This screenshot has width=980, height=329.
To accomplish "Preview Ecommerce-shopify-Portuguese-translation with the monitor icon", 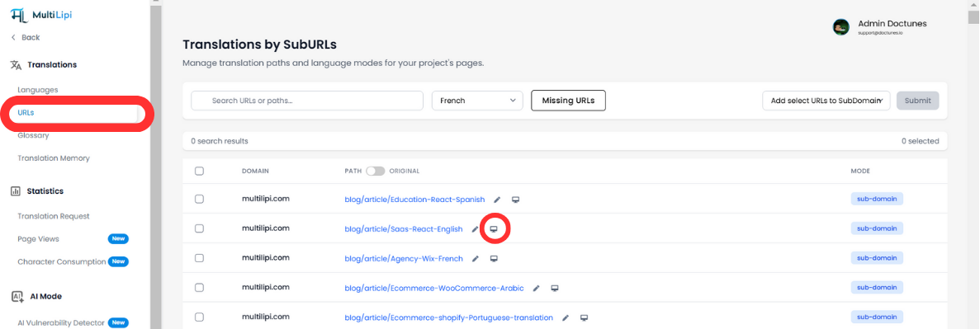I will coord(584,317).
